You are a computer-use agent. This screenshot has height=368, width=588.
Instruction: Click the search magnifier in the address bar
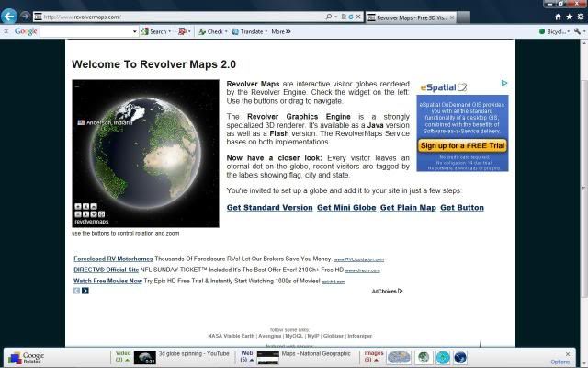[x=329, y=17]
